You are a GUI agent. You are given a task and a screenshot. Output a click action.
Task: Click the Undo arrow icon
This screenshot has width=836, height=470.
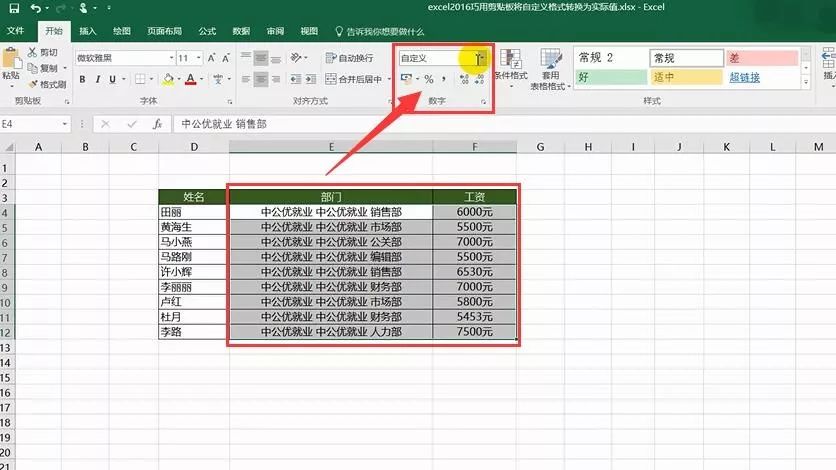point(37,9)
